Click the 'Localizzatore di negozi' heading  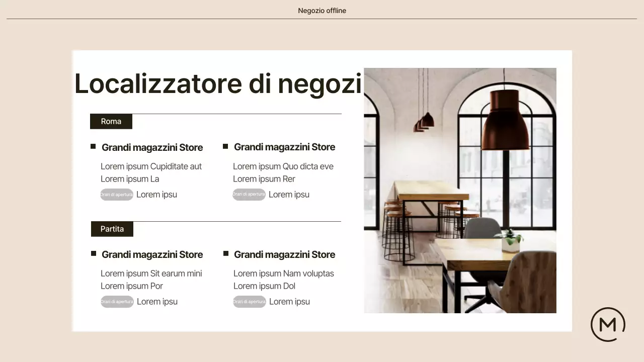[218, 83]
